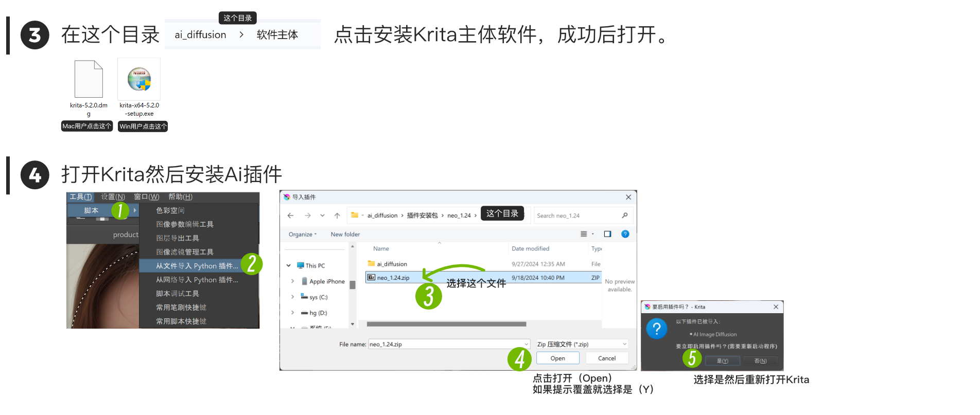
Task: Choose 从文件导入 Python 插件... menu entry
Action: (x=197, y=266)
